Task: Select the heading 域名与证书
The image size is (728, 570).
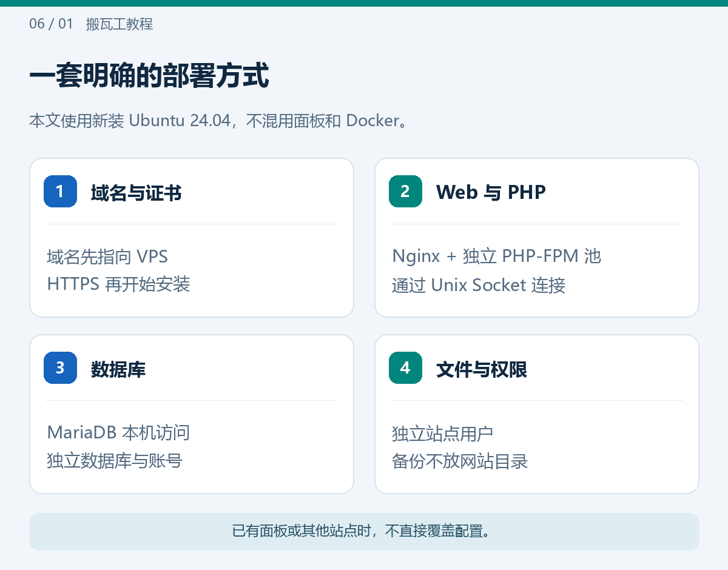Action: (136, 193)
